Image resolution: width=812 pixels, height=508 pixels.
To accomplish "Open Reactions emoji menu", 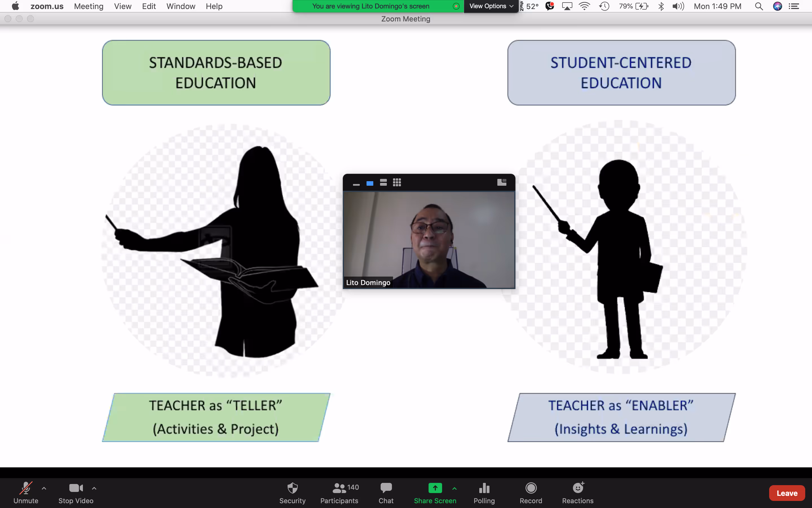I will click(578, 492).
